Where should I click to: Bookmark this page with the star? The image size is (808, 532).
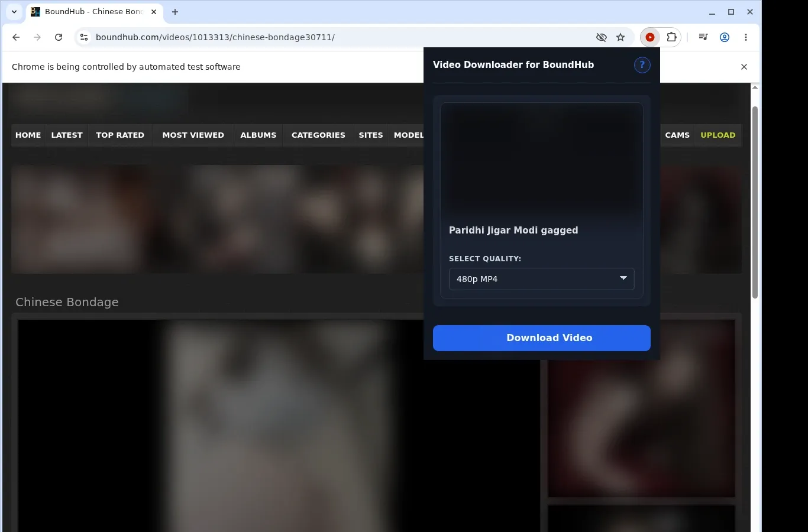pyautogui.click(x=620, y=37)
